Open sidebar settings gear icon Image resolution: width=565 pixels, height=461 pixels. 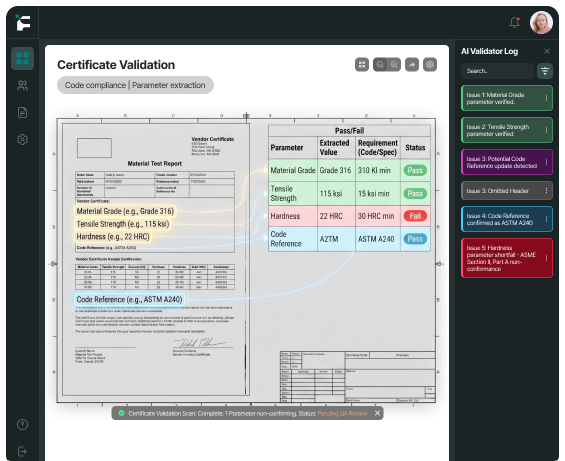22,139
